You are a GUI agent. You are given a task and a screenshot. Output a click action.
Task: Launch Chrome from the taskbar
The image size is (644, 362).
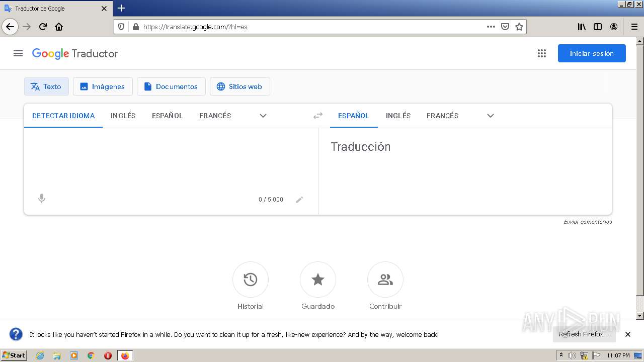point(91,355)
